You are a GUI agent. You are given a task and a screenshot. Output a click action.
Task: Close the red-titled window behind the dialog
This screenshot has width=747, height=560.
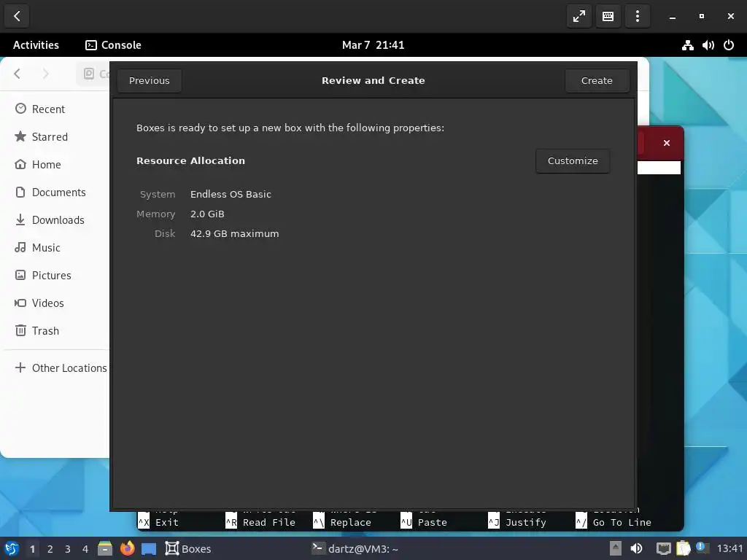pyautogui.click(x=667, y=143)
